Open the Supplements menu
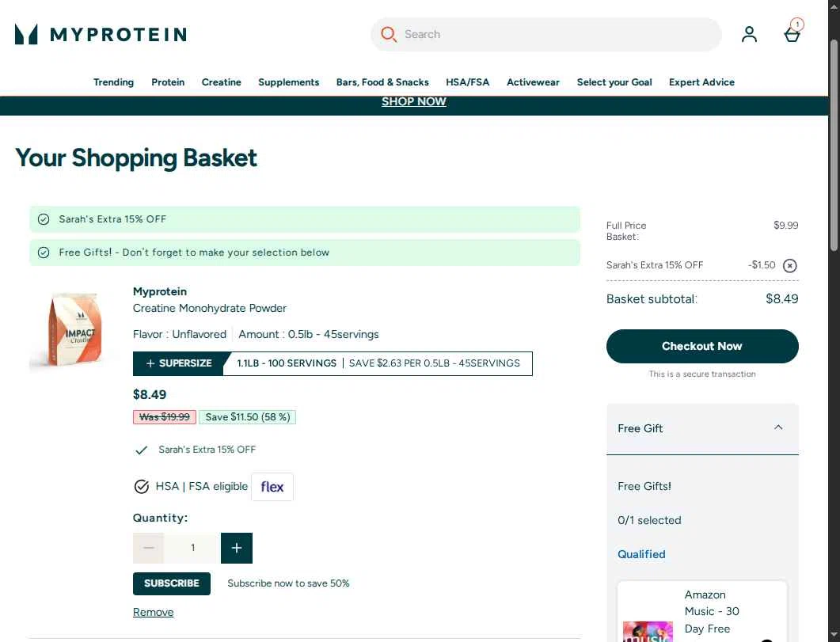The width and height of the screenshot is (840, 642). click(289, 82)
